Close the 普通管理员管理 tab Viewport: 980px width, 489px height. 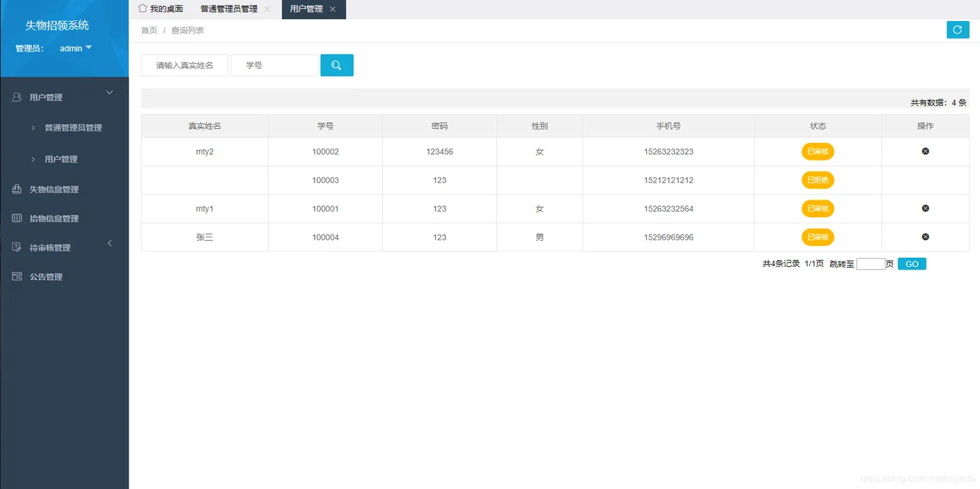267,9
